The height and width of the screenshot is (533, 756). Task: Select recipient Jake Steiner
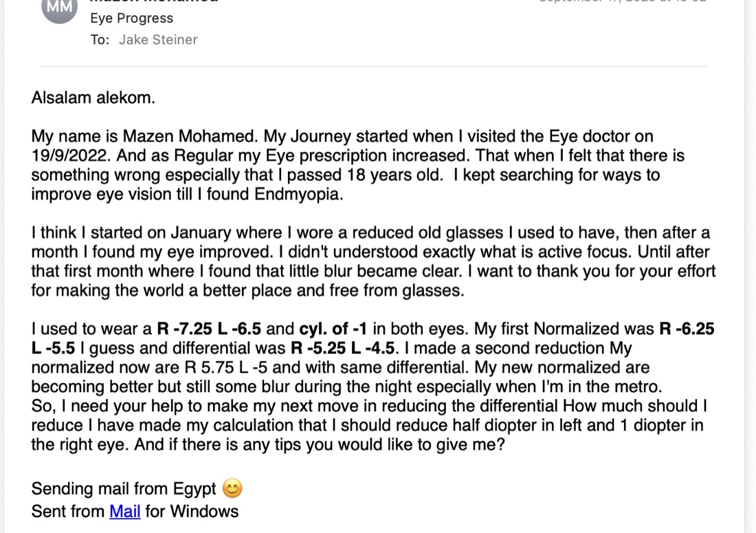tap(158, 40)
